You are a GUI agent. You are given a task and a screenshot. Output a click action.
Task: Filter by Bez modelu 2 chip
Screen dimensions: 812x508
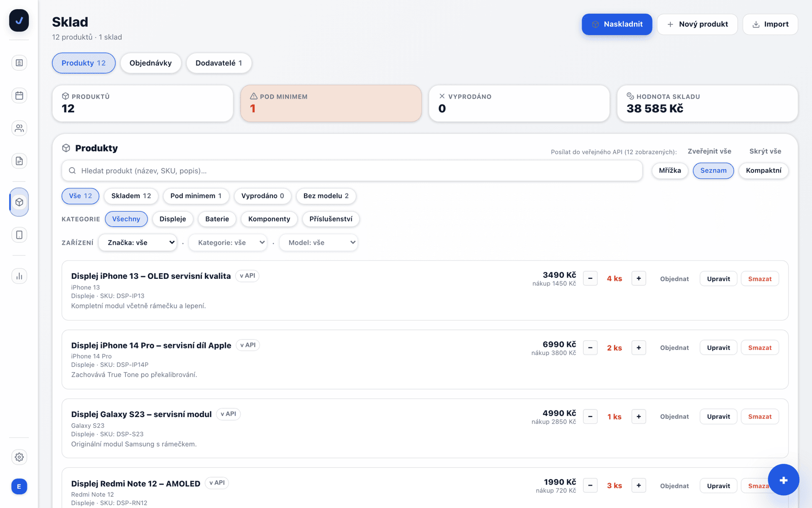click(326, 196)
